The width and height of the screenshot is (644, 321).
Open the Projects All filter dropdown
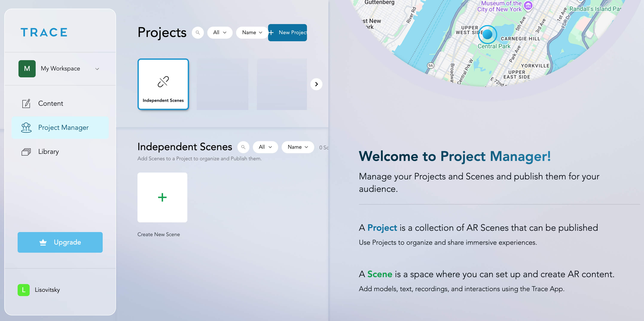point(220,32)
